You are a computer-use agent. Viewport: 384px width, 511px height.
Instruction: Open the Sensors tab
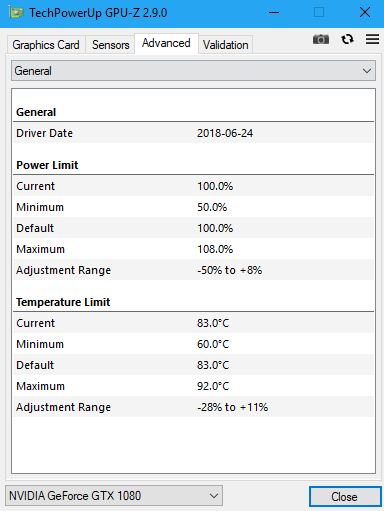(x=110, y=45)
